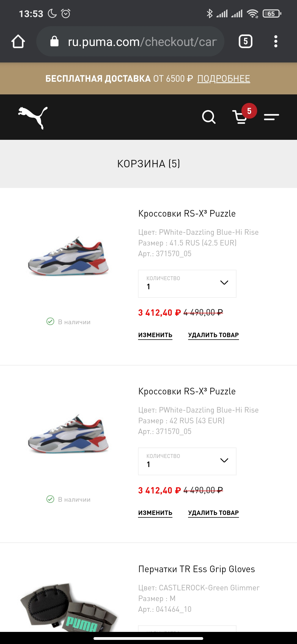Open the hamburger navigation menu
This screenshot has height=644, width=297.
pos(271,117)
